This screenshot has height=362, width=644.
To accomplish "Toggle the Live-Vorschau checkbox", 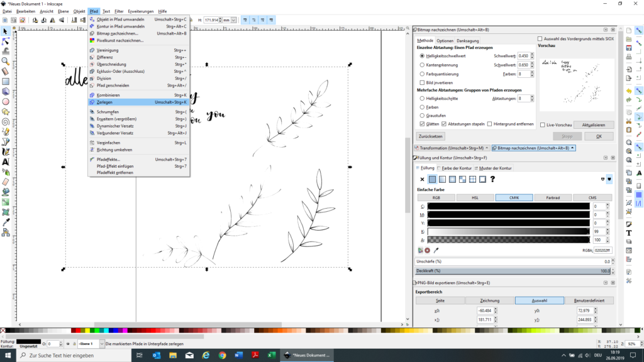I will 543,124.
